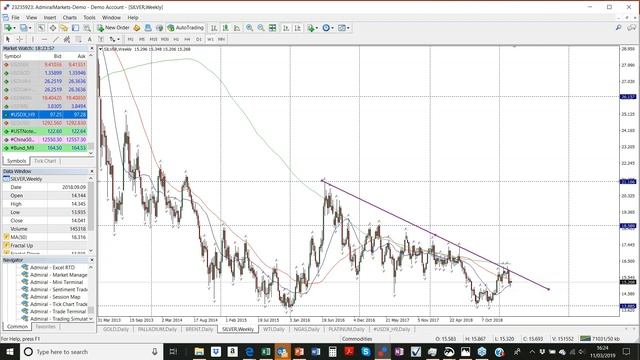Toggle the Navigator panel toolbar icon
The height and width of the screenshot is (360, 640).
(x=64, y=28)
